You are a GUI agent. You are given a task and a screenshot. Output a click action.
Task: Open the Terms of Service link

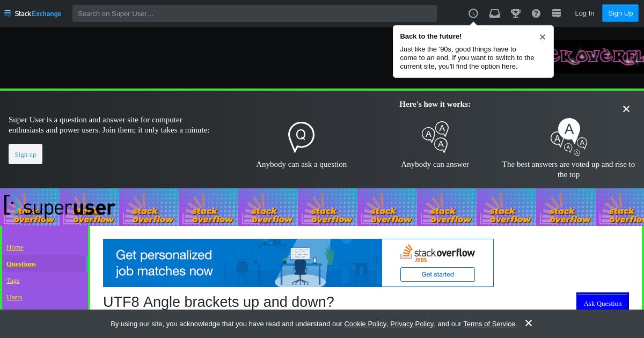[489, 324]
